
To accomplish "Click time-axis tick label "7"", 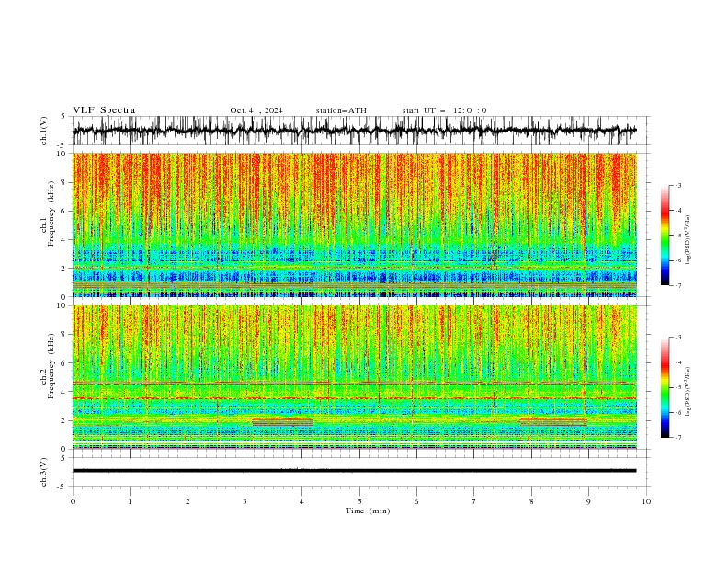I will (x=474, y=501).
